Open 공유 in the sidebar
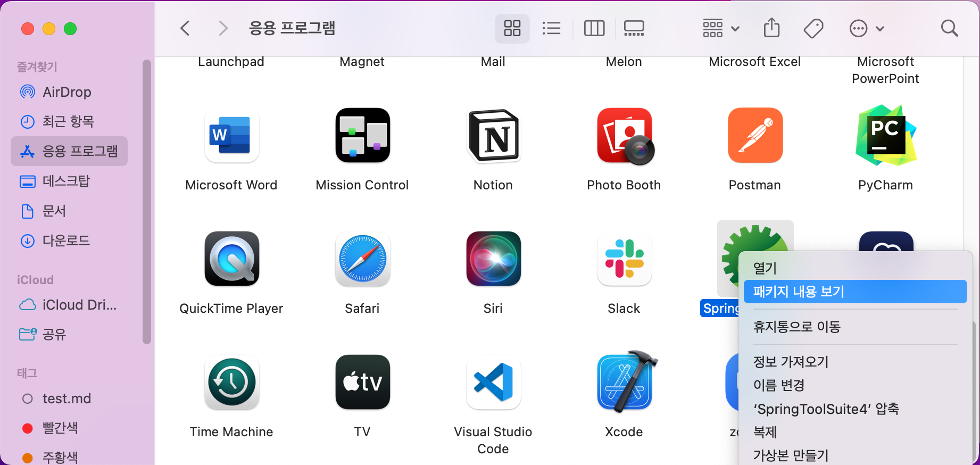980x465 pixels. pyautogui.click(x=69, y=334)
